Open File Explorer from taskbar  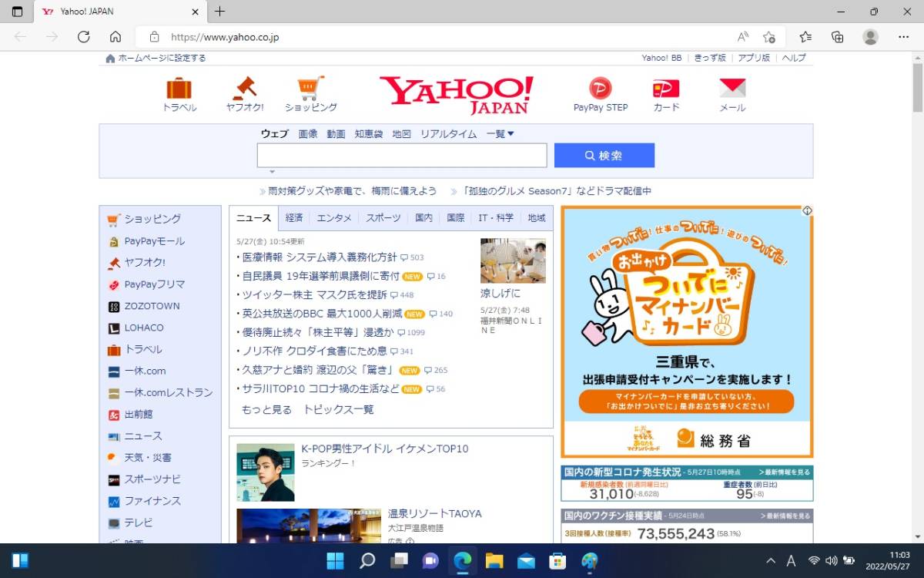click(494, 560)
